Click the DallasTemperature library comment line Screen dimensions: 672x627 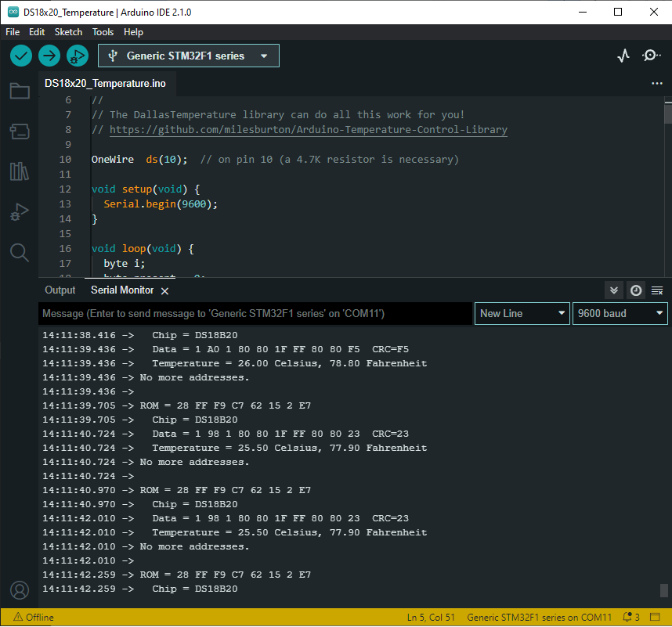(x=278, y=115)
